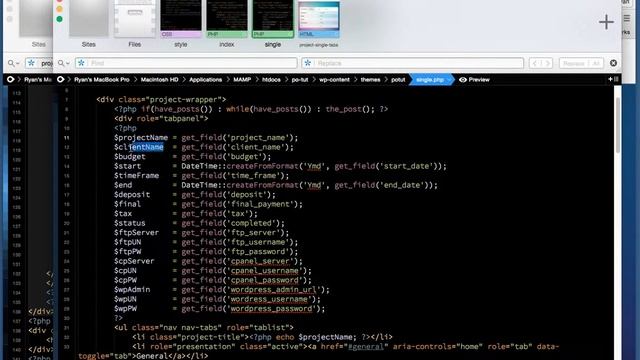
Task: Click the $projectName variable on line 11
Action: (141, 138)
